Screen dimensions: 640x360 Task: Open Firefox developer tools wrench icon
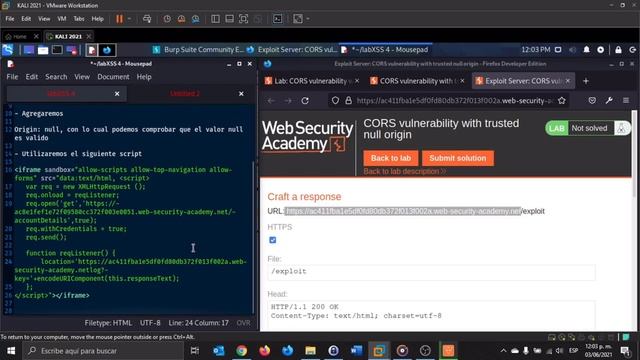[x=609, y=100]
